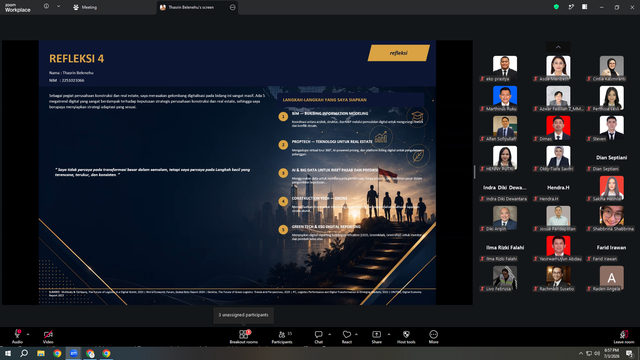
Task: Select Alfan Sofijullah's video thumbnail
Action: (x=504, y=128)
